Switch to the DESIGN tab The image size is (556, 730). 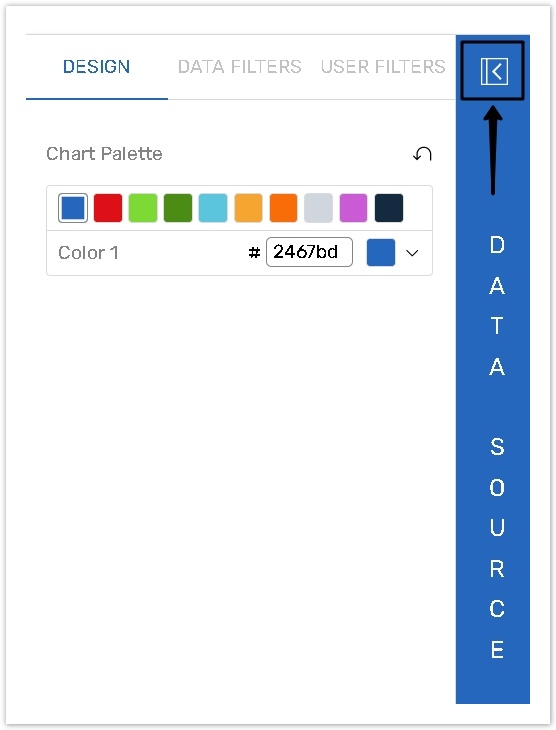(x=96, y=67)
